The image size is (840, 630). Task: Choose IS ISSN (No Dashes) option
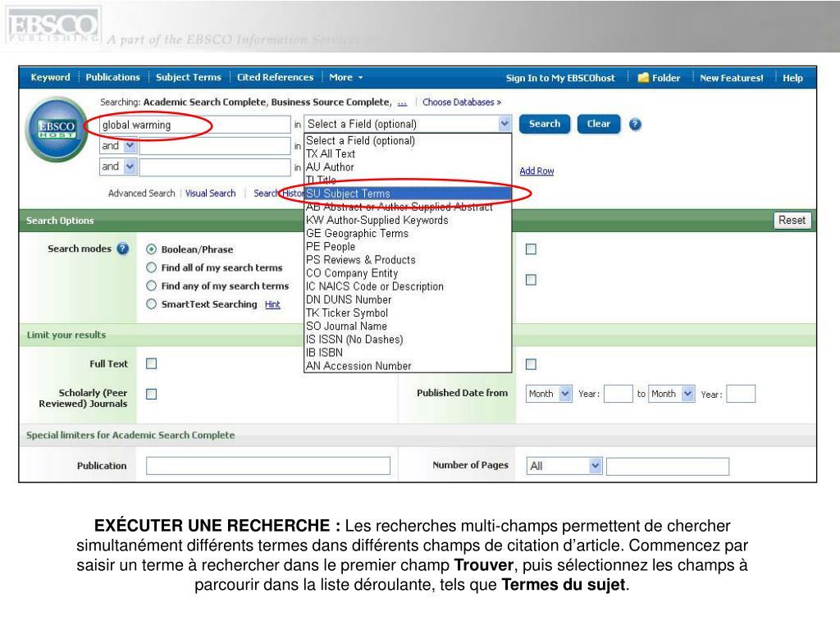(x=409, y=340)
